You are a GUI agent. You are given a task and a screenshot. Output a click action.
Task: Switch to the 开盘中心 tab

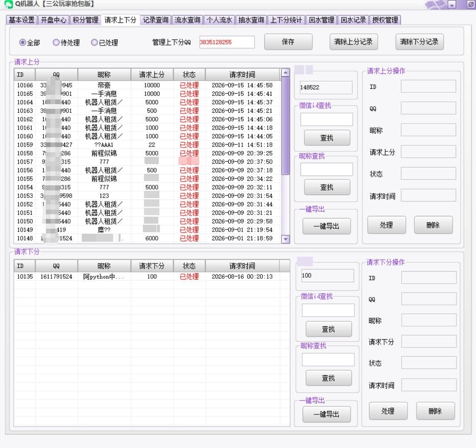point(54,20)
